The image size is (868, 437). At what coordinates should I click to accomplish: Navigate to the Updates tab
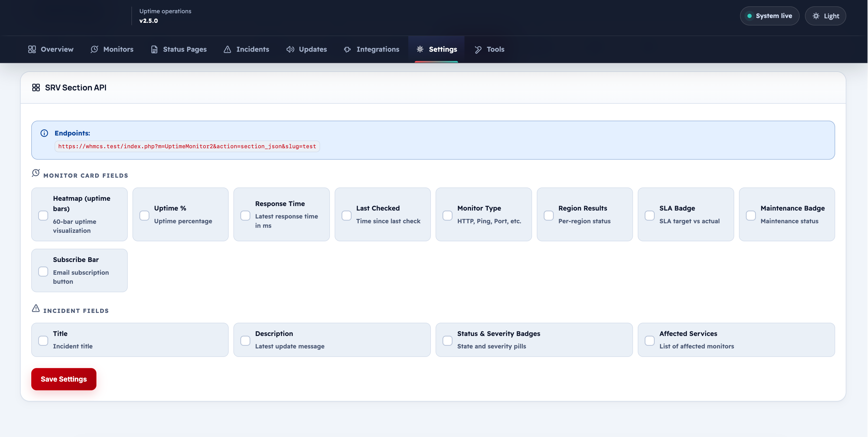pyautogui.click(x=307, y=49)
